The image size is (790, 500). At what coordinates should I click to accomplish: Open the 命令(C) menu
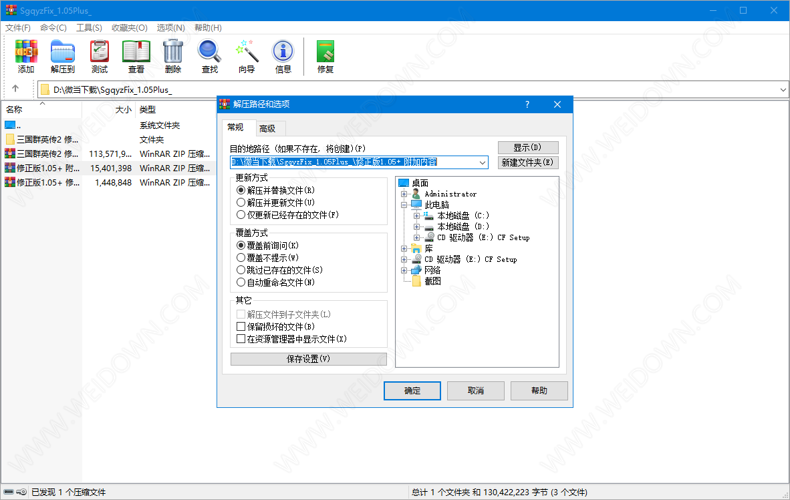coord(53,28)
